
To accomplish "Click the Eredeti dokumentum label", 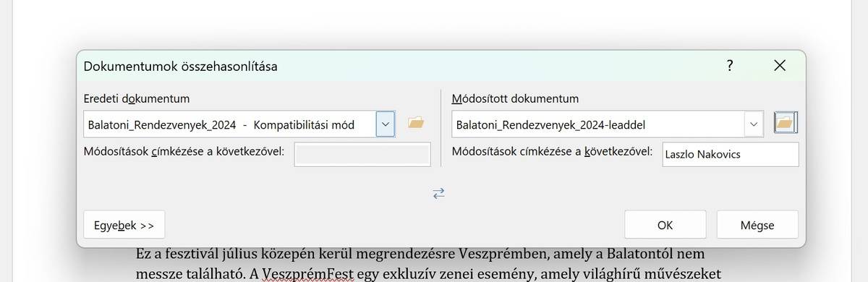I will pyautogui.click(x=137, y=98).
